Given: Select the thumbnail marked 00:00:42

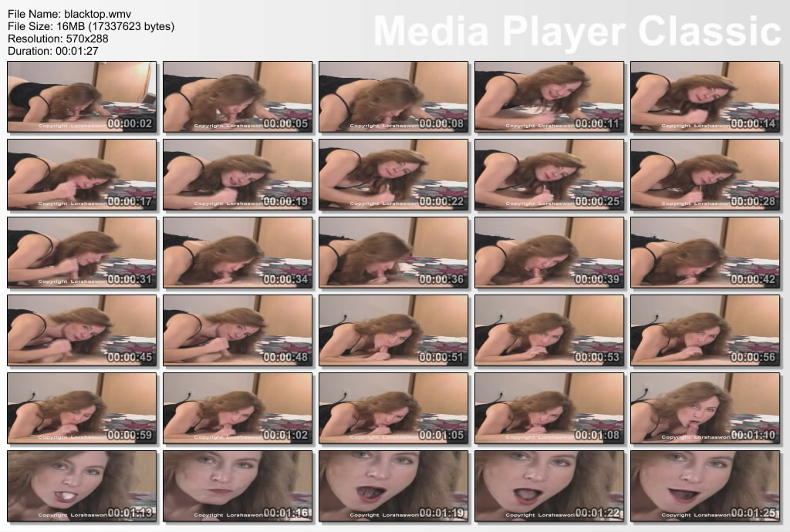Looking at the screenshot, I should click(705, 253).
